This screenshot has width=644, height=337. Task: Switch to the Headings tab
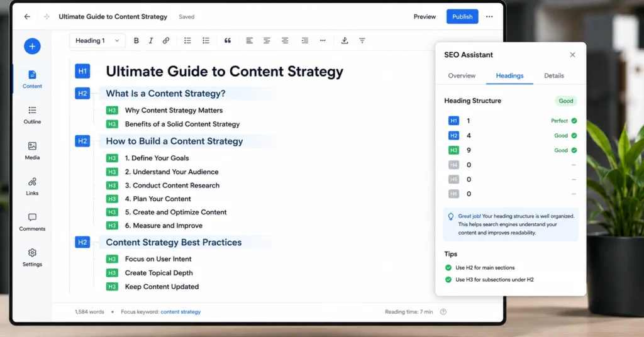point(509,75)
